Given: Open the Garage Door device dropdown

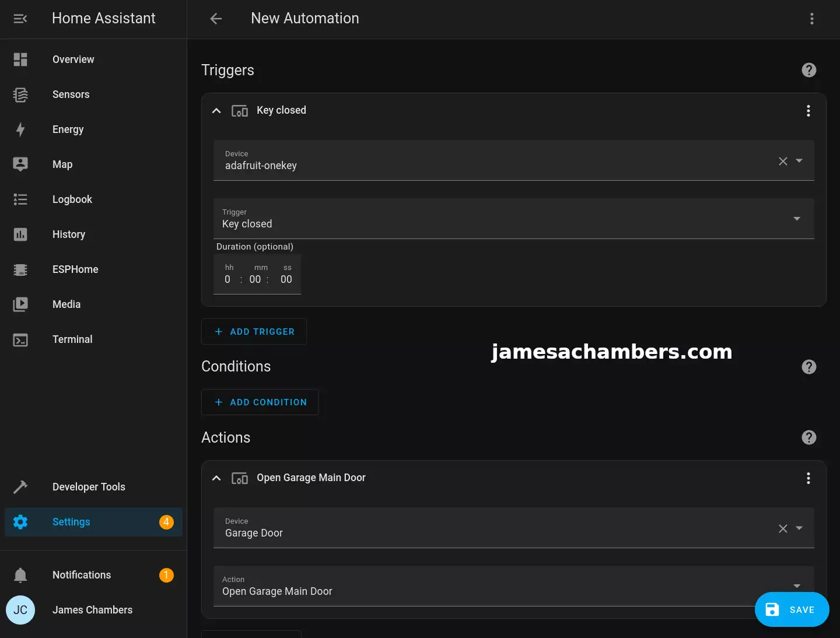Looking at the screenshot, I should coord(799,528).
